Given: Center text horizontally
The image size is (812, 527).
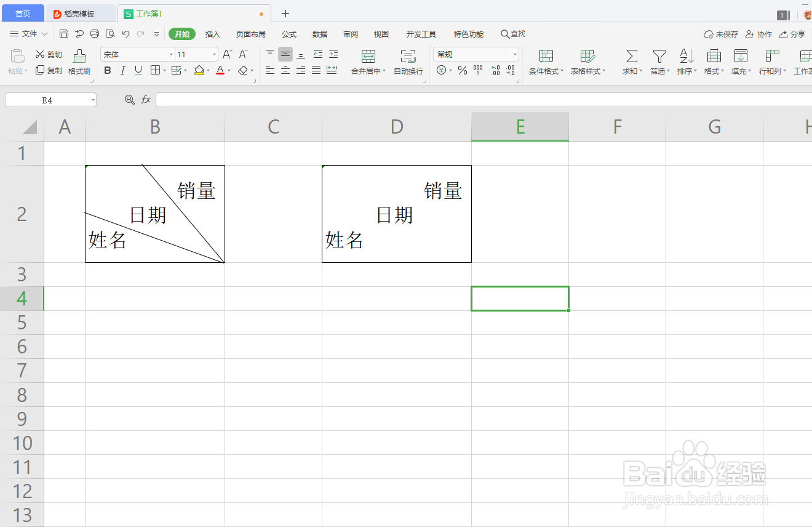Looking at the screenshot, I should 285,70.
